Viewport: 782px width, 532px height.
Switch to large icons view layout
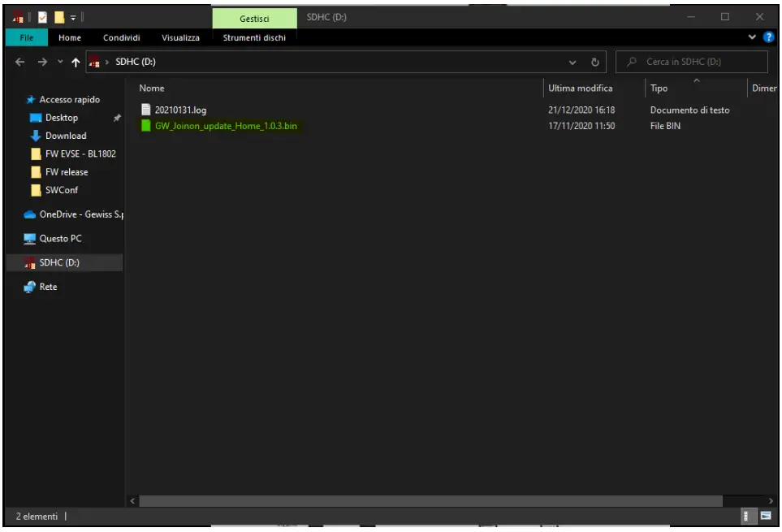coord(766,516)
